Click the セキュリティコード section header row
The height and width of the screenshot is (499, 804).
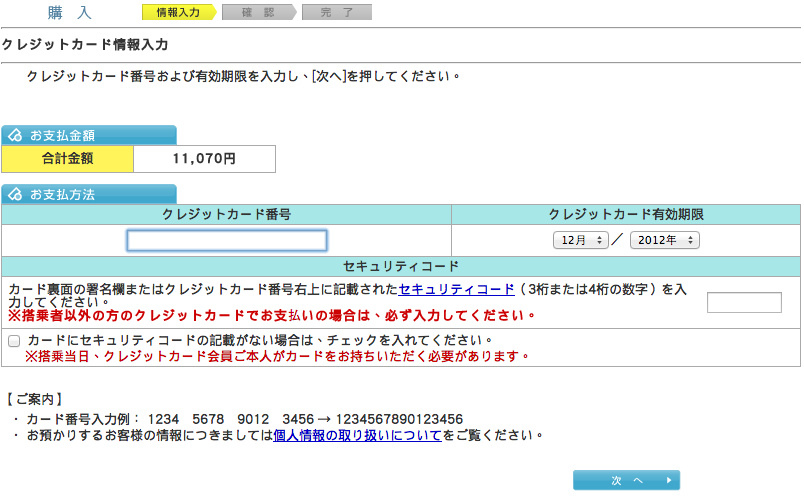[401, 266]
